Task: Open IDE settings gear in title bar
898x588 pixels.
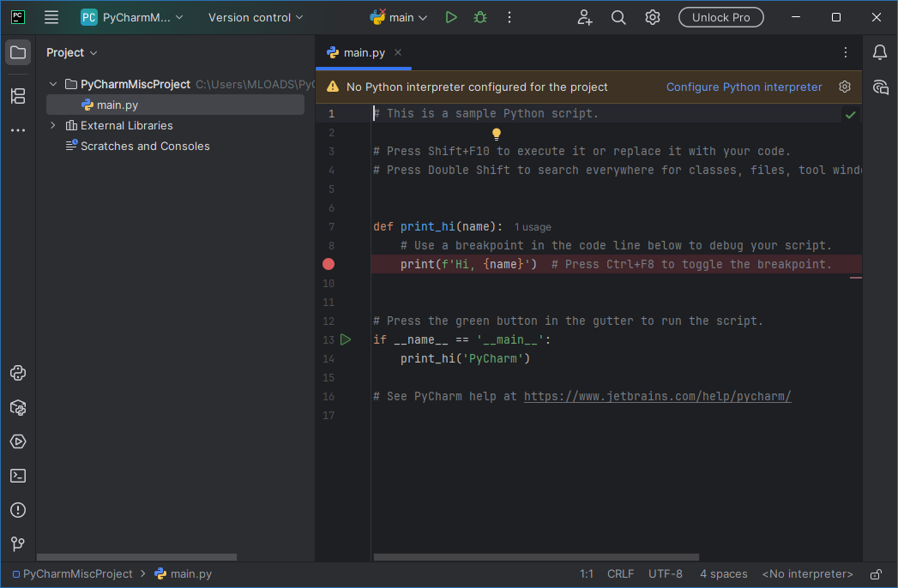Action: pyautogui.click(x=653, y=17)
